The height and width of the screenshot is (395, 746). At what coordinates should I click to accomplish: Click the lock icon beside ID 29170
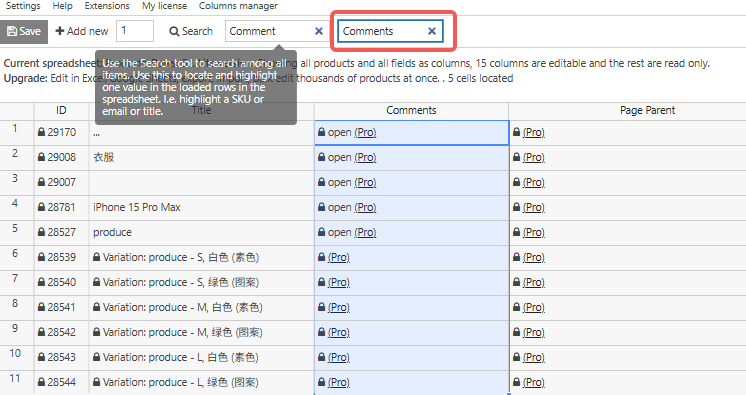click(x=41, y=132)
